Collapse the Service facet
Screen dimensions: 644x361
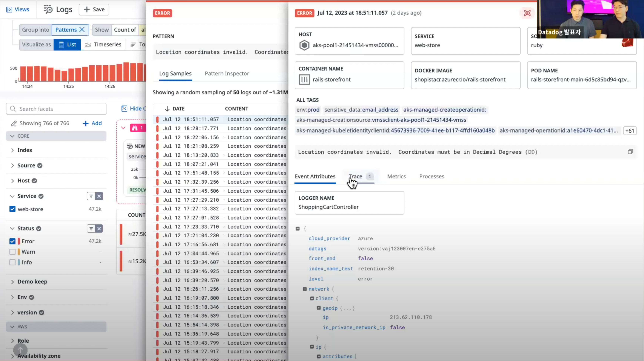coord(12,196)
